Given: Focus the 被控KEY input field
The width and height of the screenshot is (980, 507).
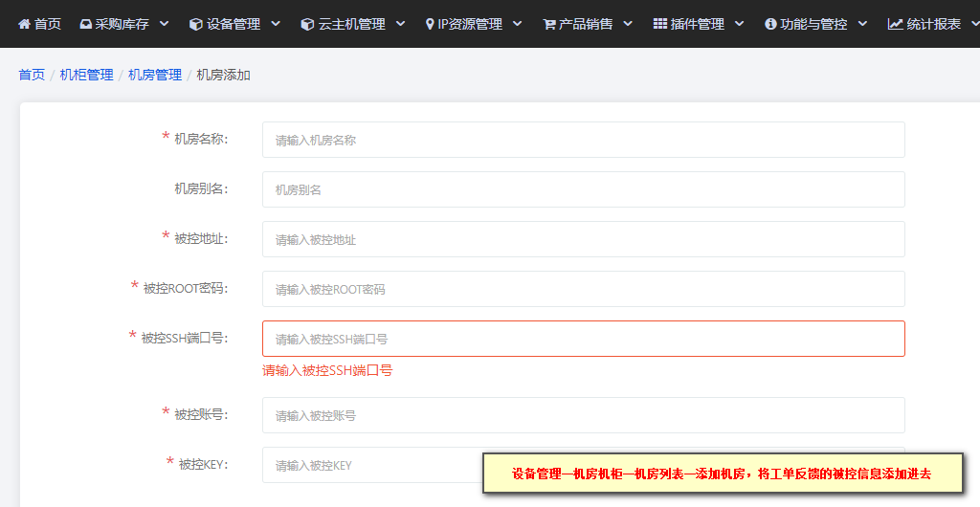Looking at the screenshot, I should [583, 465].
